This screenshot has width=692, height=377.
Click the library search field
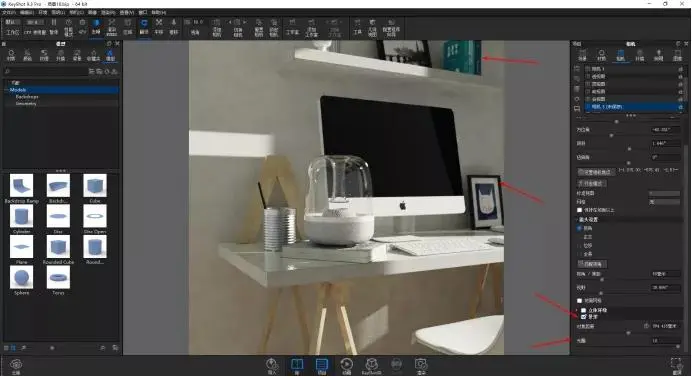coord(46,71)
